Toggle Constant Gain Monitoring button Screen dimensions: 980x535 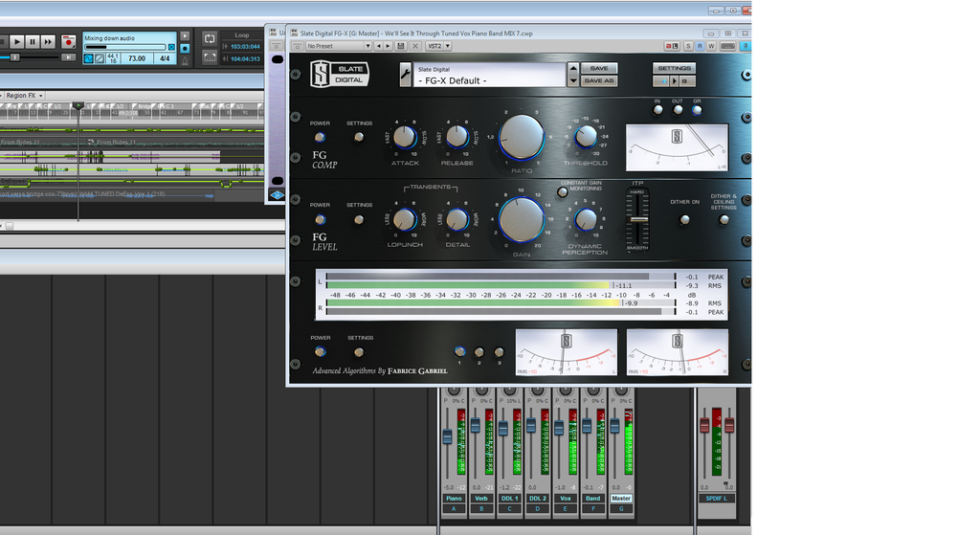(x=563, y=191)
